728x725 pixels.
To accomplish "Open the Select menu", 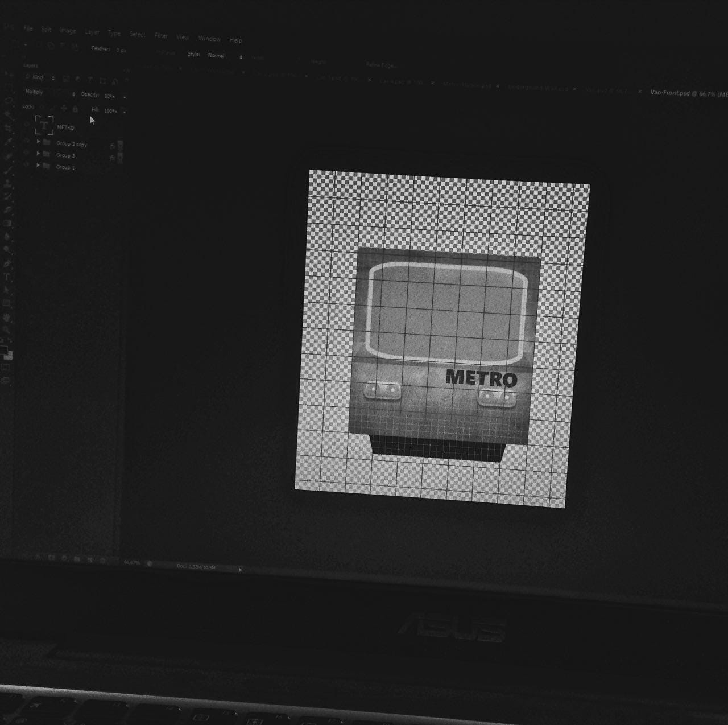I will point(138,34).
